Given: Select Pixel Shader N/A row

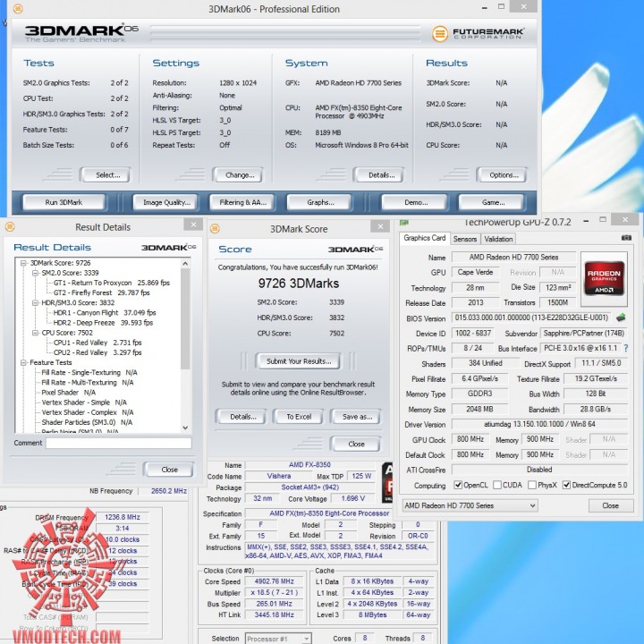Looking at the screenshot, I should point(68,393).
